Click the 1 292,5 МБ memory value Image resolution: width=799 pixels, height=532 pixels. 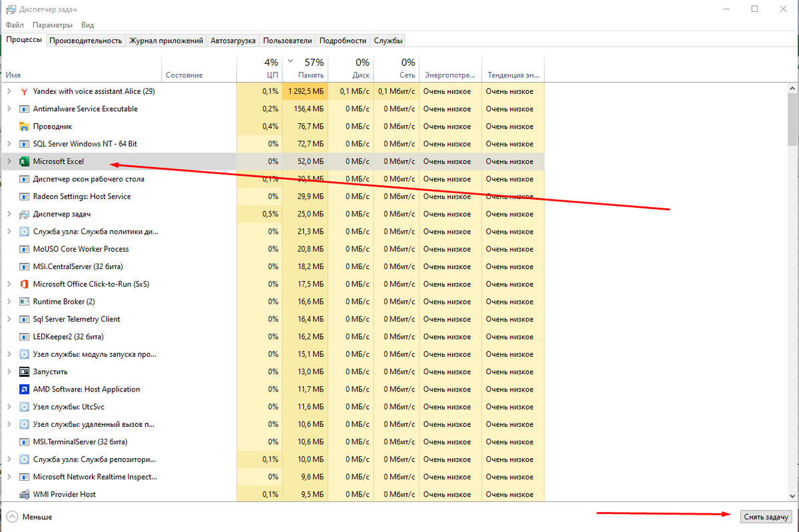click(306, 91)
